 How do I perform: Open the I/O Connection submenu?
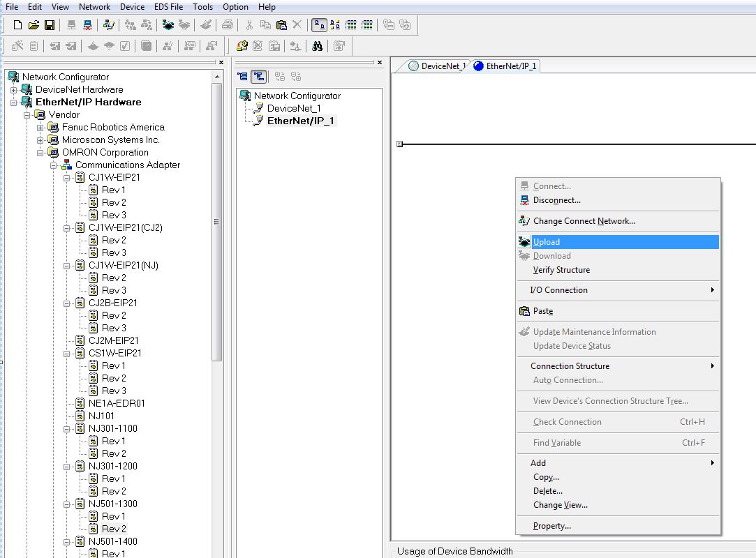coord(618,290)
